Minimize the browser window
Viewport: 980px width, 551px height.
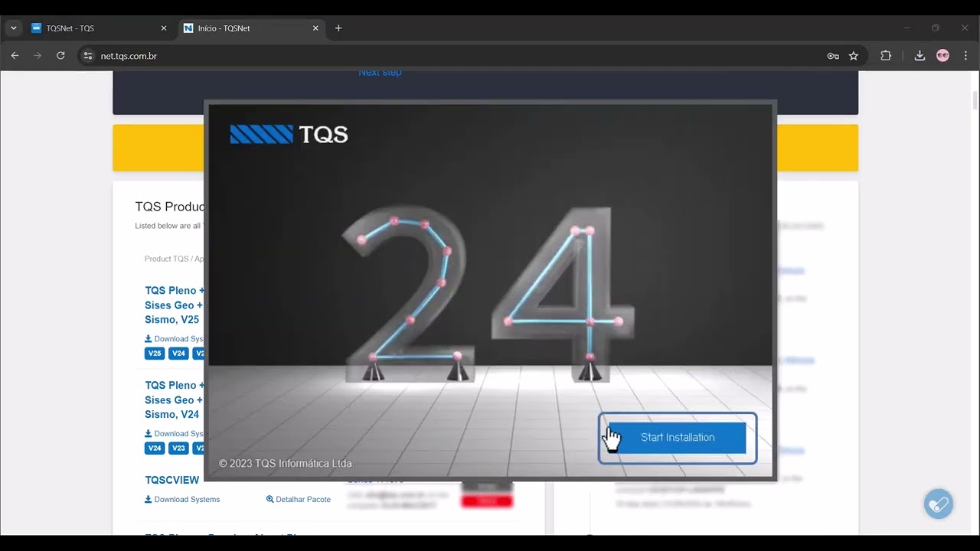tap(906, 28)
